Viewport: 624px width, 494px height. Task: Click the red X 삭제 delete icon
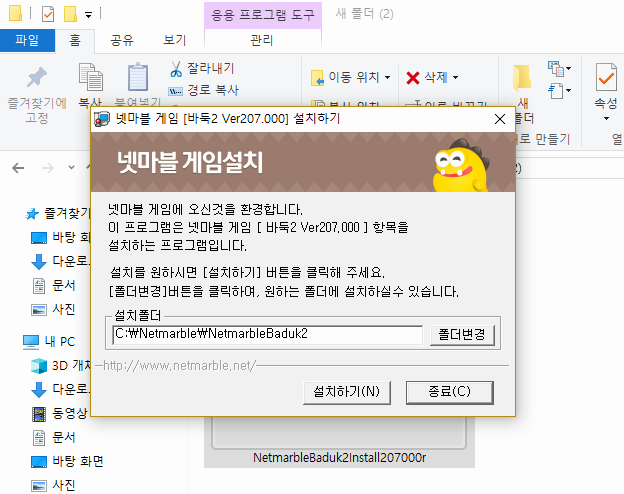tap(413, 78)
